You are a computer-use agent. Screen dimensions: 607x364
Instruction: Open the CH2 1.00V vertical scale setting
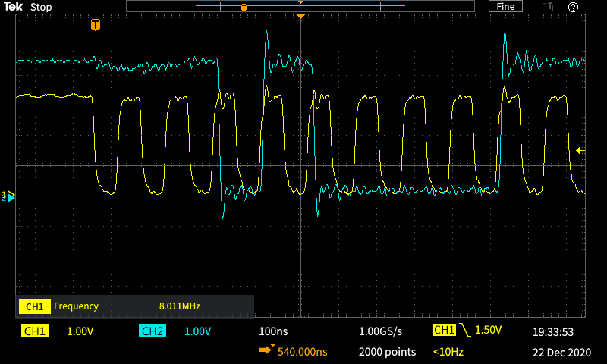[197, 331]
